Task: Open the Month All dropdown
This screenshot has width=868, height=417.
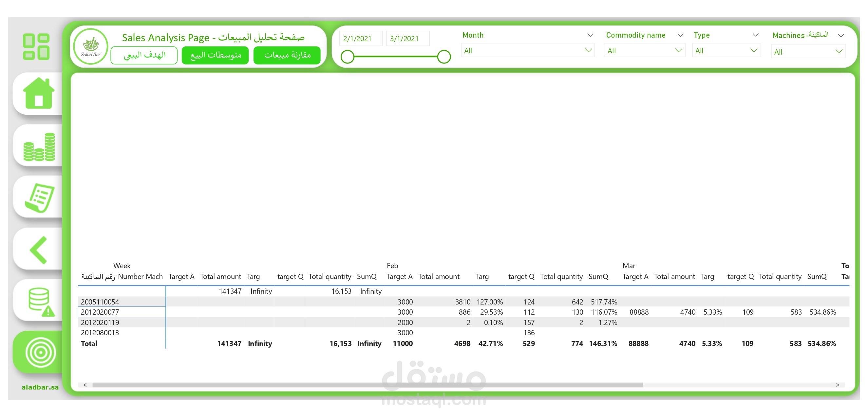Action: pos(527,50)
